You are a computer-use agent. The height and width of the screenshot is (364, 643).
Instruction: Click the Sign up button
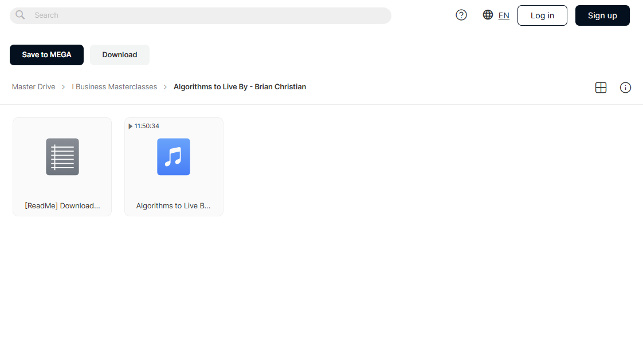[x=602, y=15]
